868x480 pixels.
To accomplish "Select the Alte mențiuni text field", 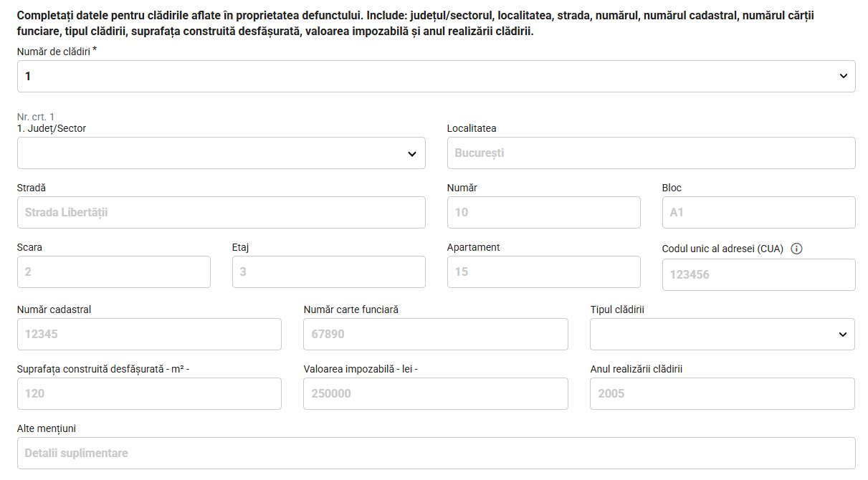I will [x=436, y=453].
